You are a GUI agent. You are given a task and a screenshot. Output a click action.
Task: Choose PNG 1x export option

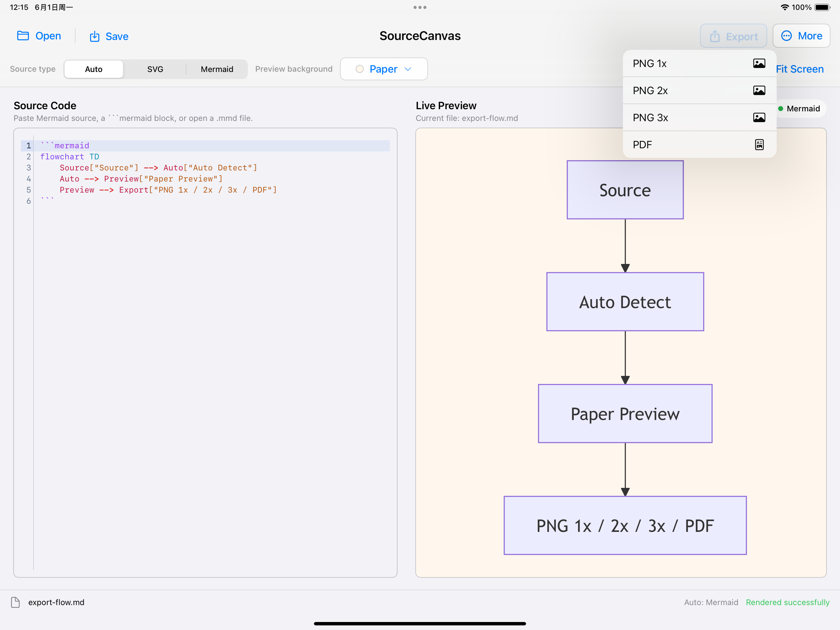[699, 63]
